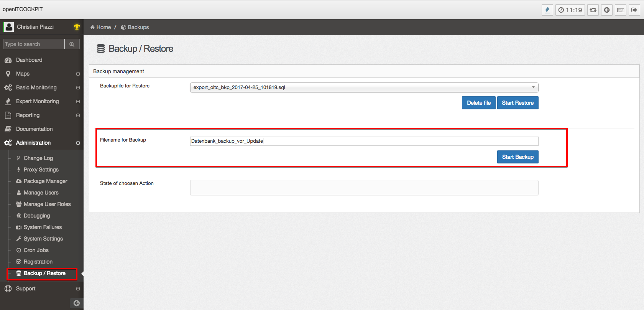Open Registration under Administration
The image size is (644, 310).
tap(38, 262)
